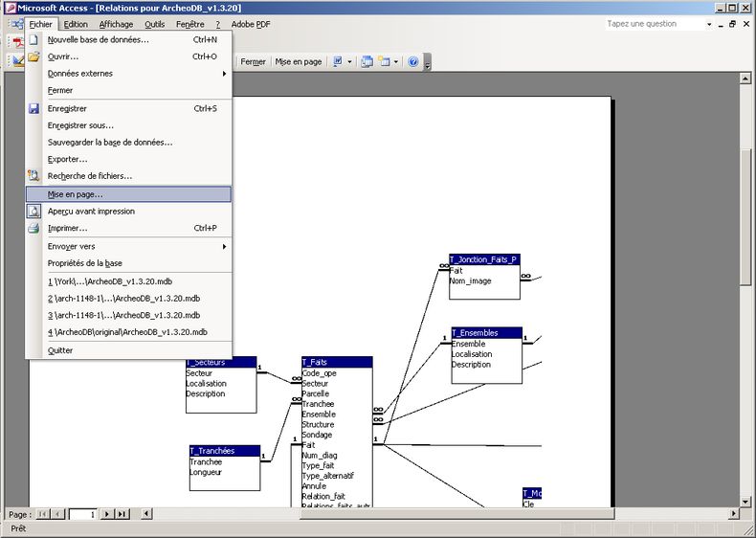Screen dimensions: 756x538
Task: Go to first page navigation arrow
Action: [x=42, y=514]
